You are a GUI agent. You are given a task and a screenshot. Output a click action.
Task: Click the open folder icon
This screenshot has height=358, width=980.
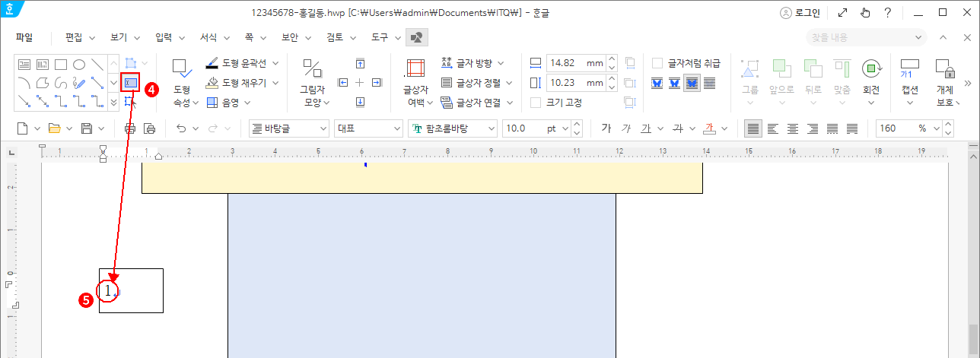[x=54, y=128]
